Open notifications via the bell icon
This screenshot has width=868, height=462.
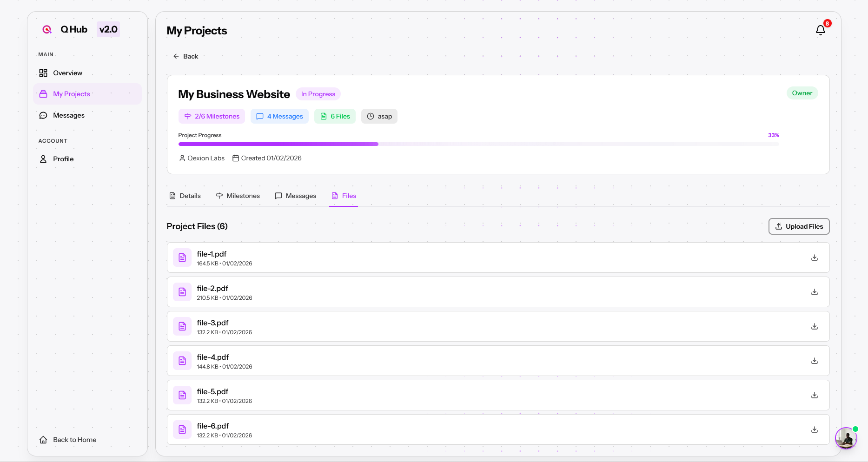click(821, 30)
